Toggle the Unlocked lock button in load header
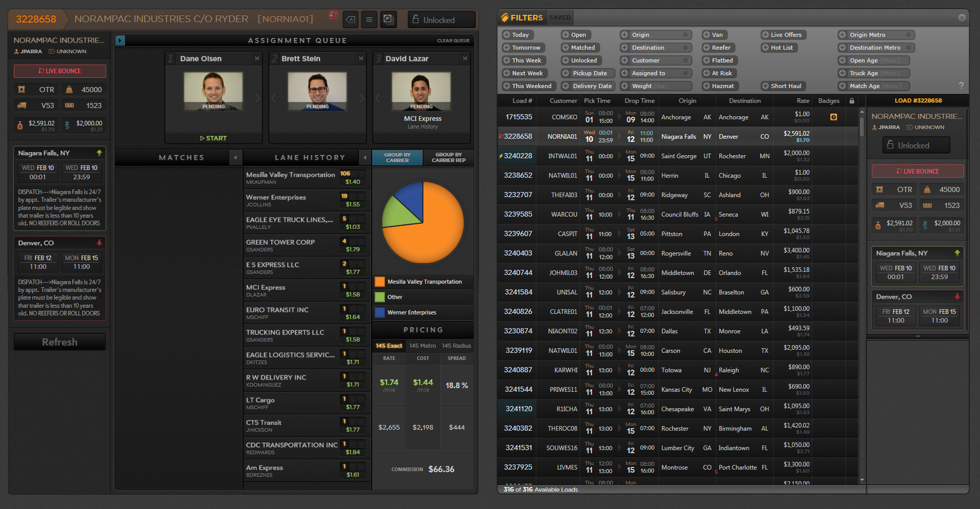The image size is (980, 509). point(442,19)
